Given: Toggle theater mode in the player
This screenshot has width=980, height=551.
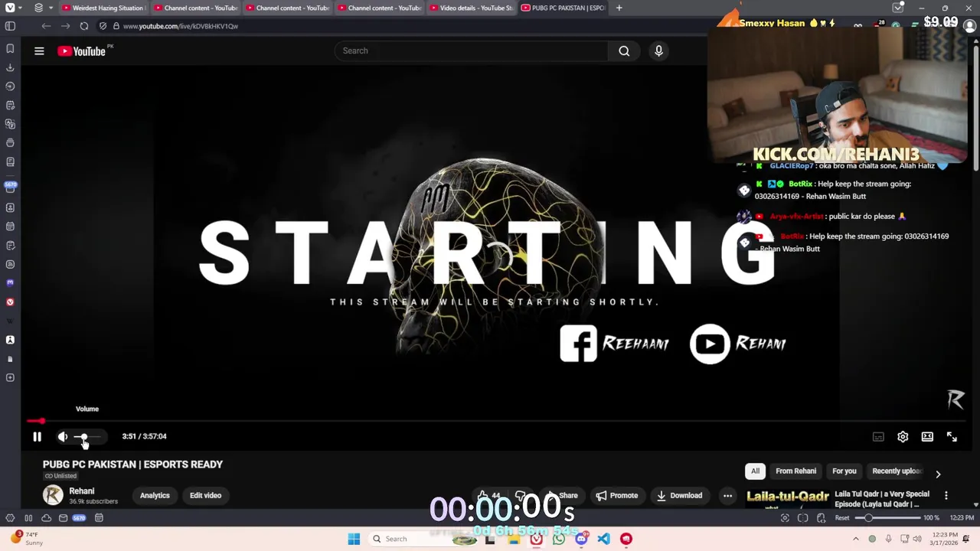Looking at the screenshot, I should tap(927, 436).
